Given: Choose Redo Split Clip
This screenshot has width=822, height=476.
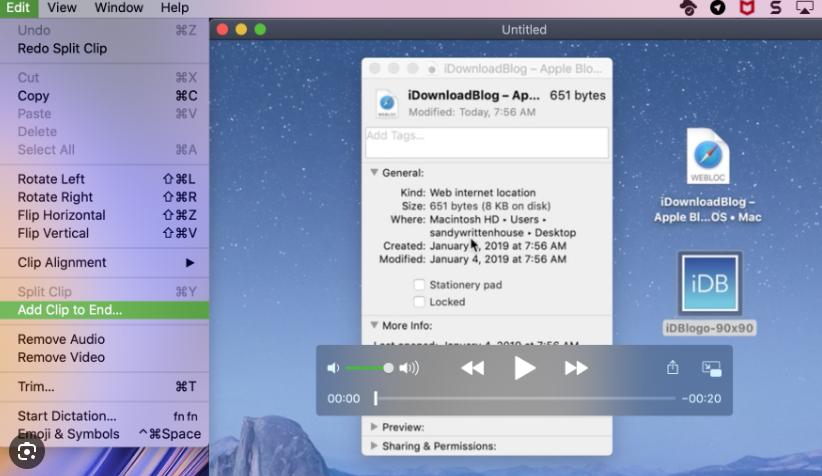Looking at the screenshot, I should click(105, 48).
